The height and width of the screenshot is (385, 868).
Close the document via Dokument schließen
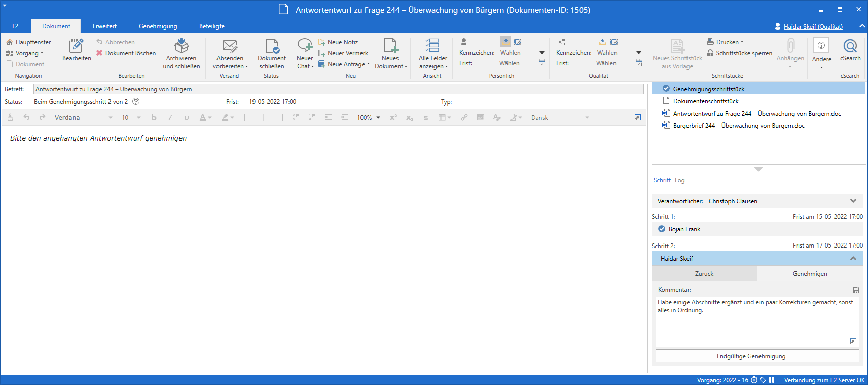pyautogui.click(x=272, y=54)
